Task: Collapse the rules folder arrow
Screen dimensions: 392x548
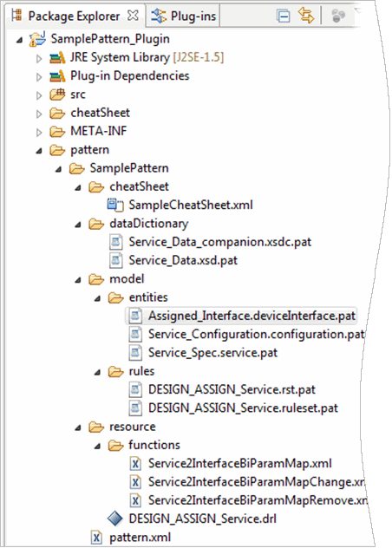Action: click(x=98, y=373)
